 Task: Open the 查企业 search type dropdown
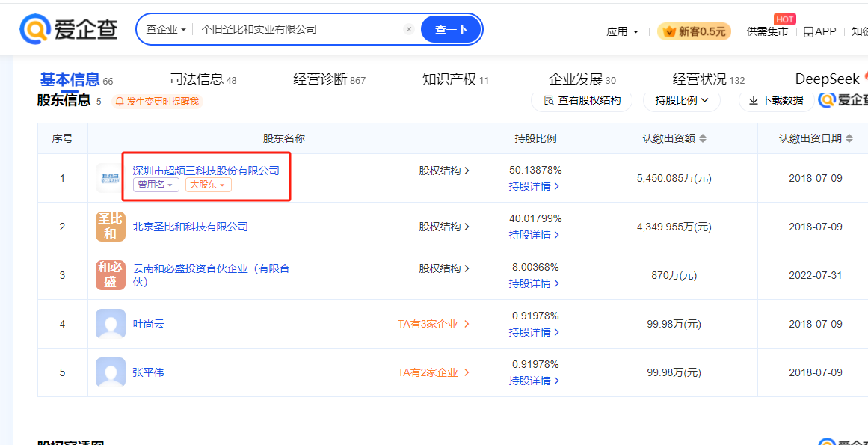[x=165, y=29]
